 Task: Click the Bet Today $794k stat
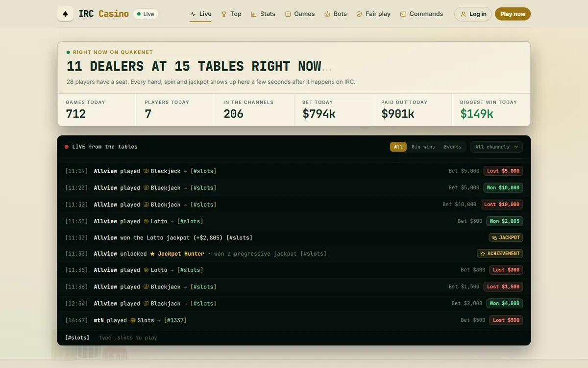point(333,109)
